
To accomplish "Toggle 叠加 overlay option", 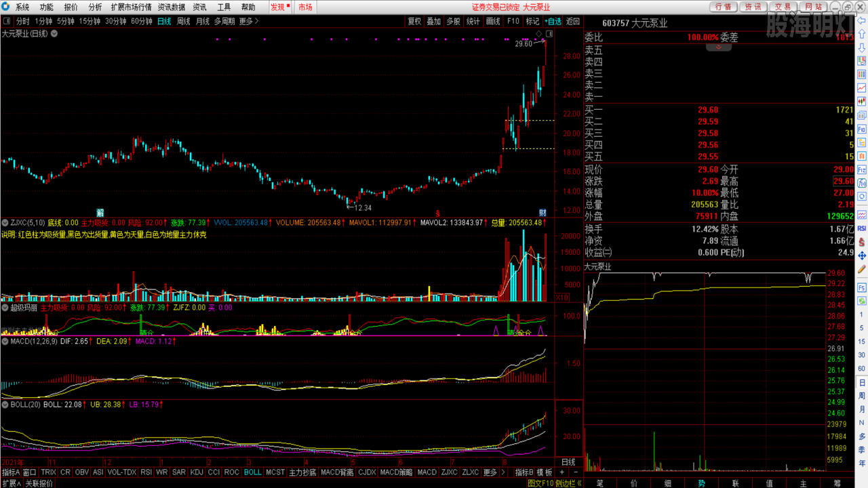I will pos(433,21).
